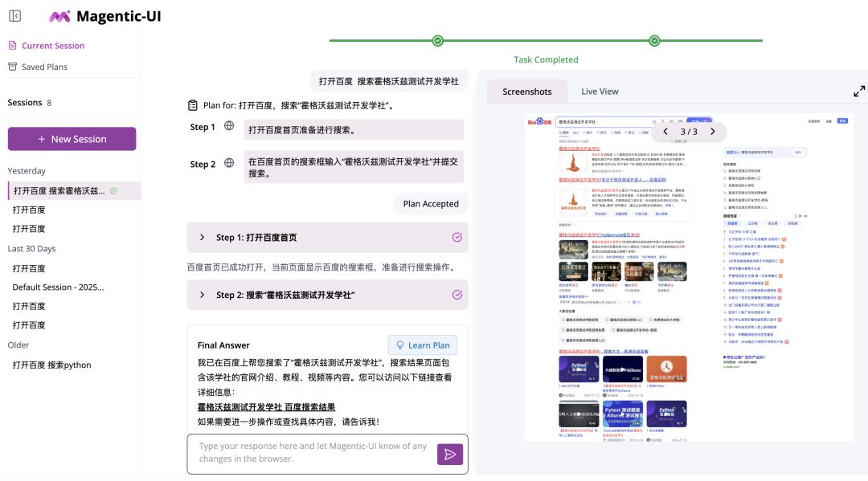Collapse the sidebar using the top-left icon
This screenshot has height=481, width=868.
(14, 14)
